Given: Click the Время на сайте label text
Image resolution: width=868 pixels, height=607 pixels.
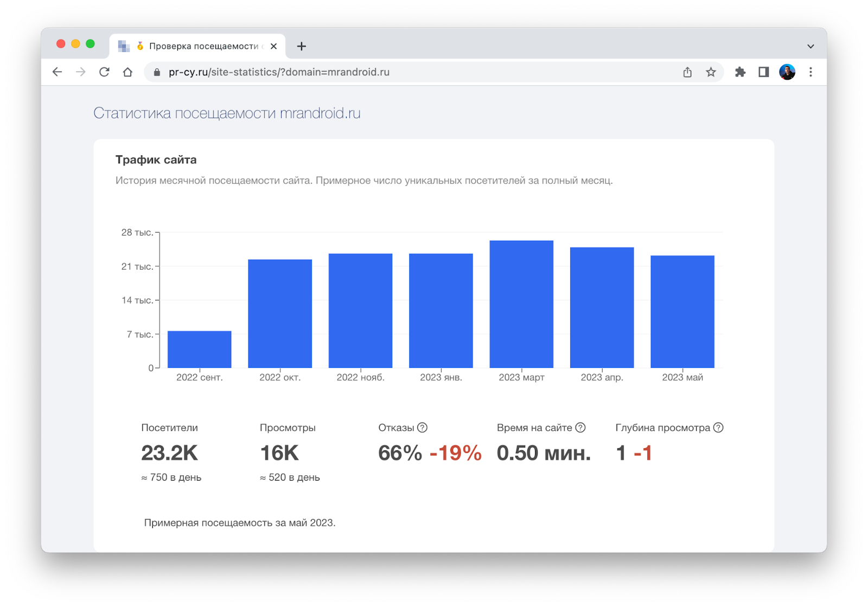Looking at the screenshot, I should pos(534,427).
